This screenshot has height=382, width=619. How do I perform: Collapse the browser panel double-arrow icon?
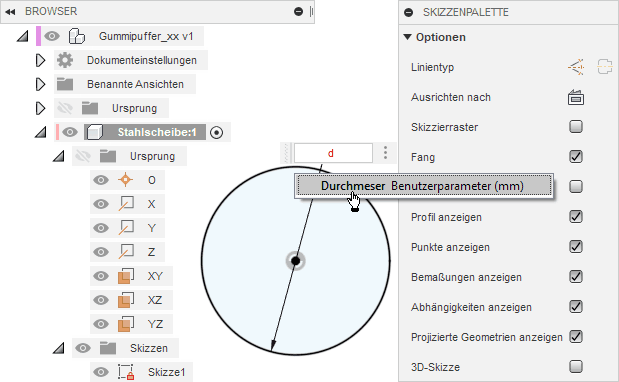[11, 12]
